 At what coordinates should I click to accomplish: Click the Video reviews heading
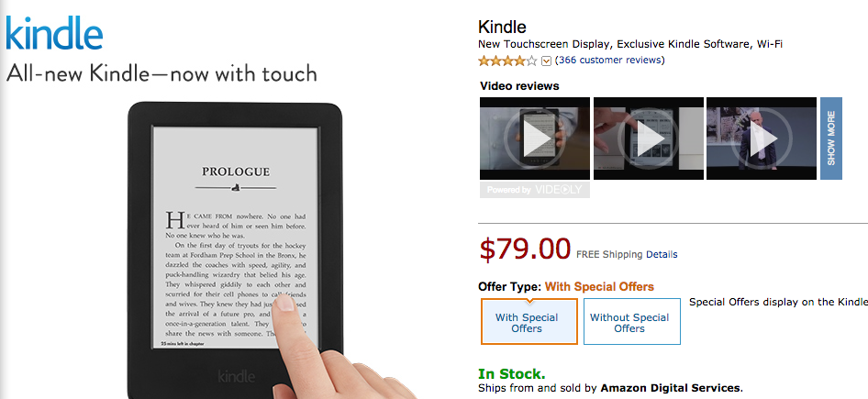[519, 86]
